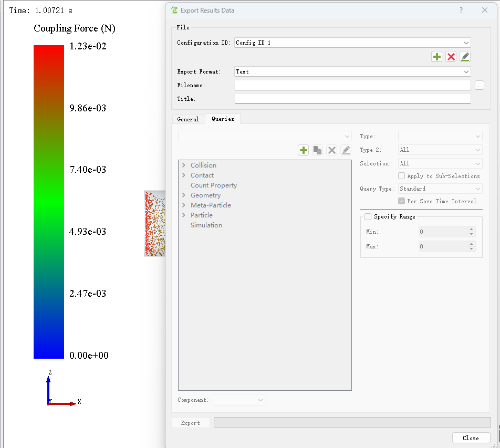Click the 2.47e-03 legend value
Screen dimensions: 500x448
[88, 294]
